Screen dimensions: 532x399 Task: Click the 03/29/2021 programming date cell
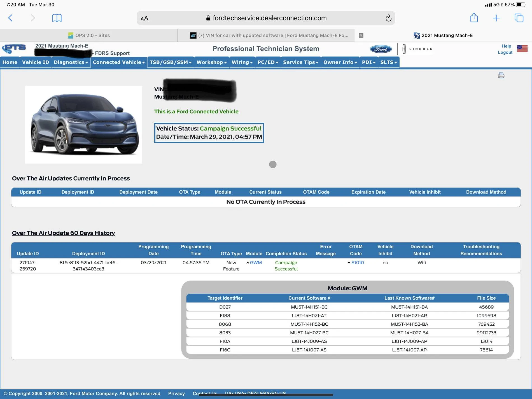coord(153,263)
